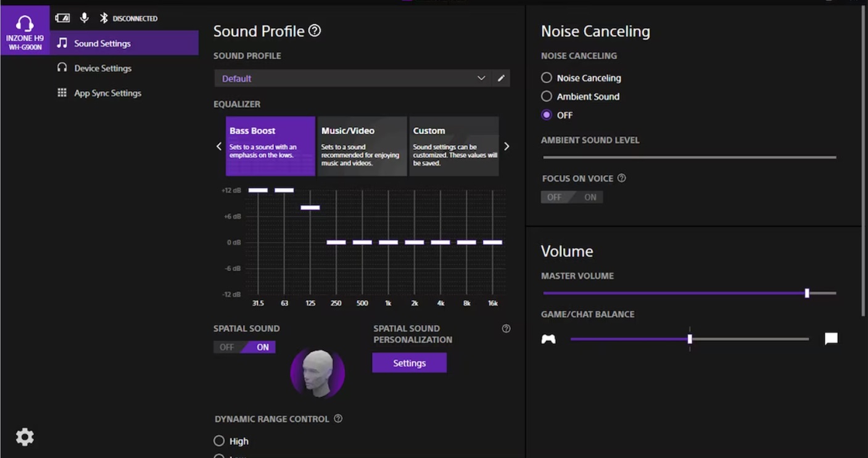Click the Spatial Sound Personalization Settings button
The width and height of the screenshot is (868, 458).
click(x=409, y=363)
